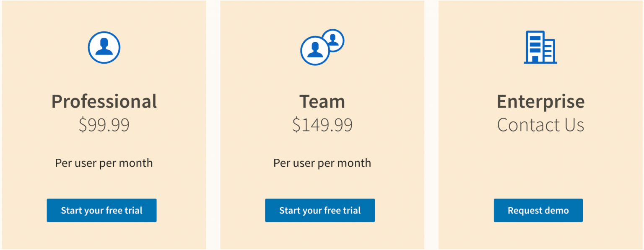Start your free trial for the Team plan
This screenshot has width=644, height=250.
tap(320, 210)
